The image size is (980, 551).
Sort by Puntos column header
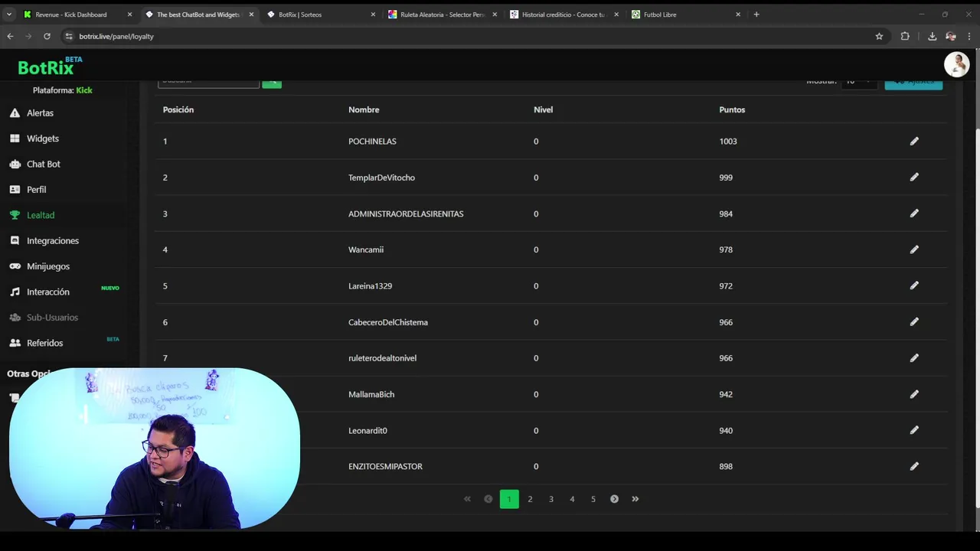coord(732,109)
